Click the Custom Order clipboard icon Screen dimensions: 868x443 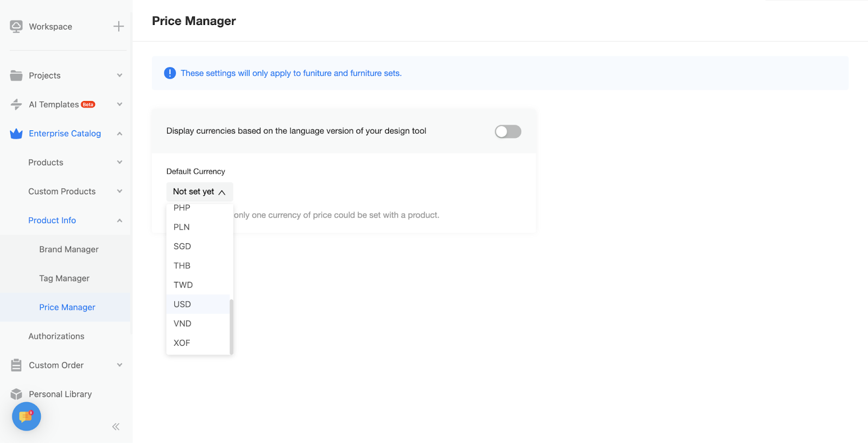[x=16, y=365]
